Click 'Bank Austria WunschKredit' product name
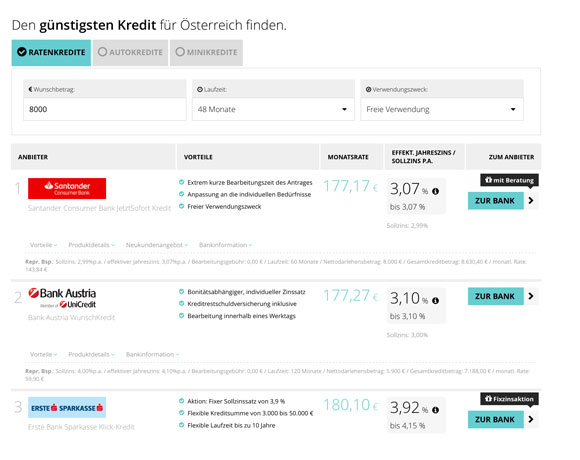580x460 pixels. [x=71, y=318]
